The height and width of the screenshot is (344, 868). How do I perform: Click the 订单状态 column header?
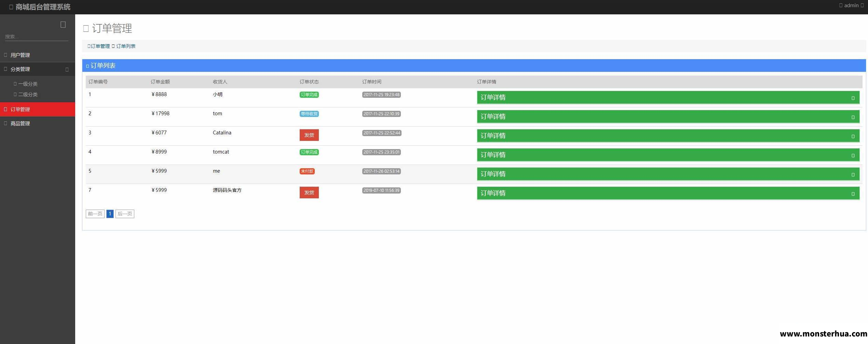coord(309,82)
